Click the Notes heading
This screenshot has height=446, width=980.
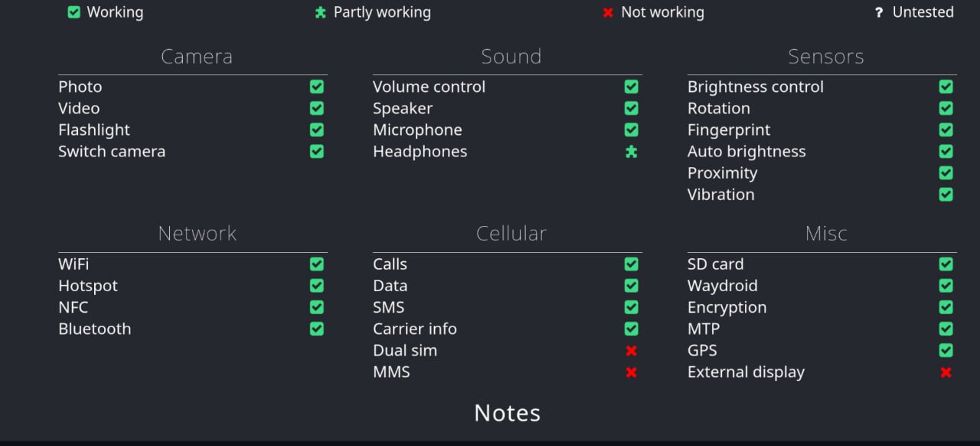coord(507,413)
